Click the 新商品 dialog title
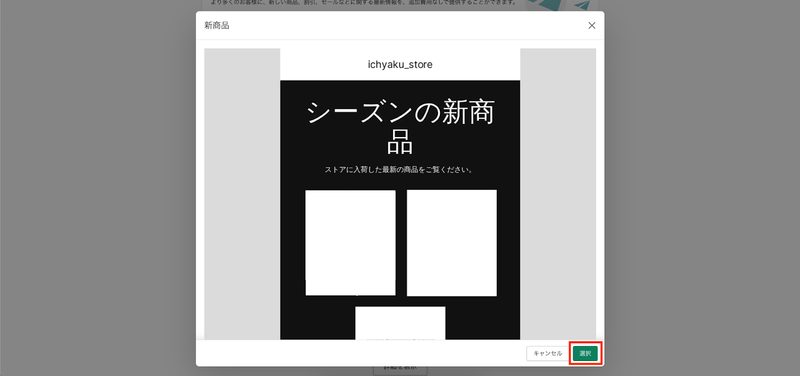 point(217,26)
